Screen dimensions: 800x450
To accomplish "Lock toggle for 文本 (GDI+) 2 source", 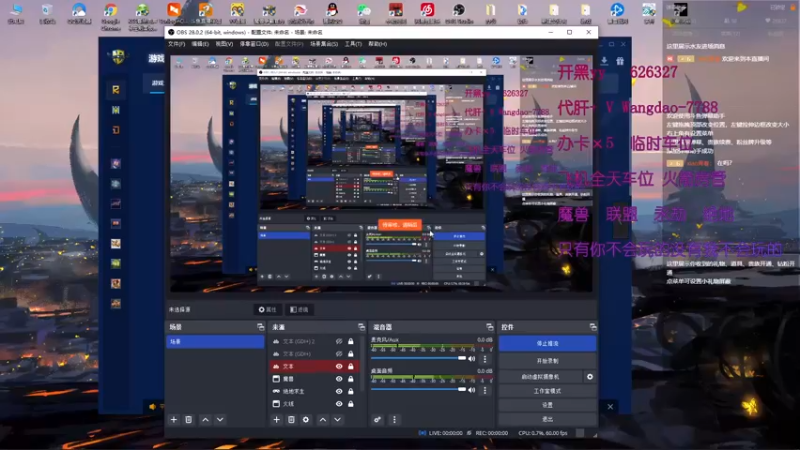I will click(351, 341).
